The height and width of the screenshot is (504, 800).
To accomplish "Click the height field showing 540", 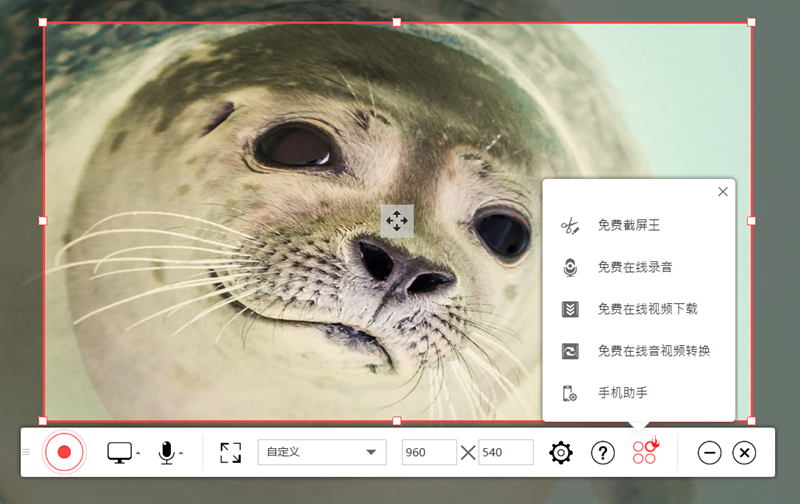I will coord(505,452).
